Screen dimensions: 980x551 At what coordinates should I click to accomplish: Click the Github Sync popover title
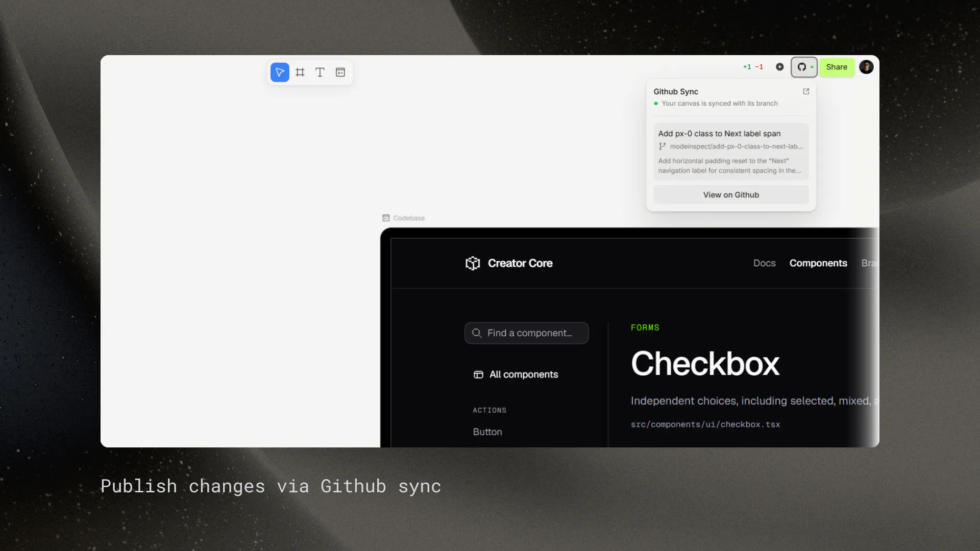pos(676,92)
